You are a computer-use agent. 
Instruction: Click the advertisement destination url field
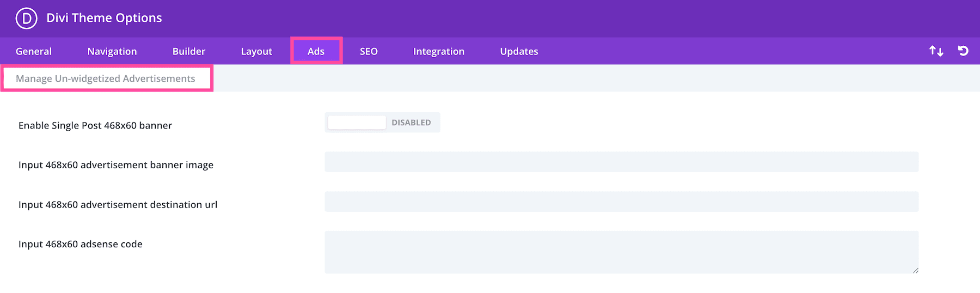point(621,202)
